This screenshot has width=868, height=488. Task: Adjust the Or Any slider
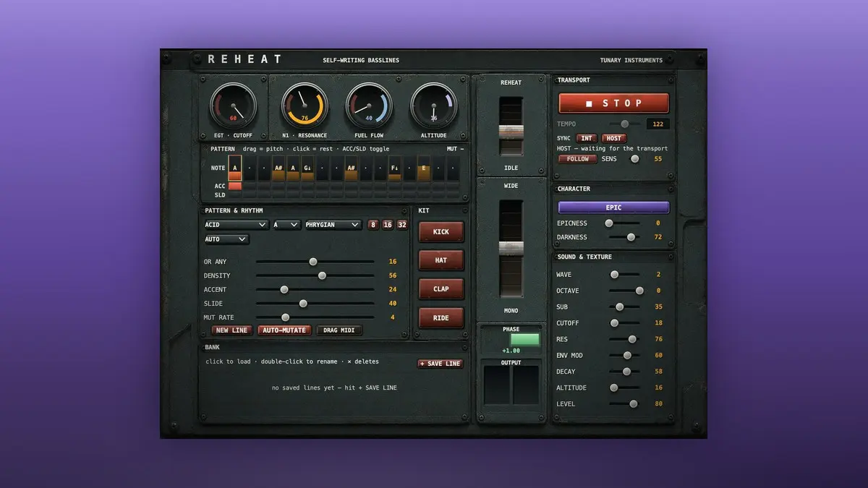[315, 262]
